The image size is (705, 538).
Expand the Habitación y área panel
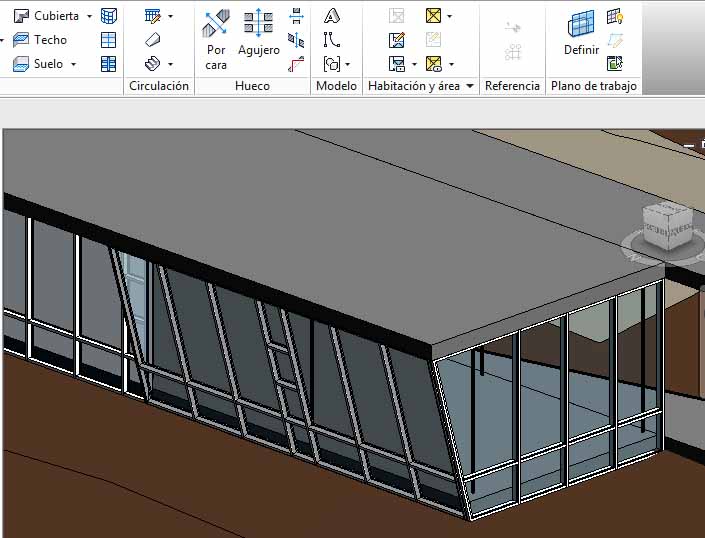[x=469, y=86]
